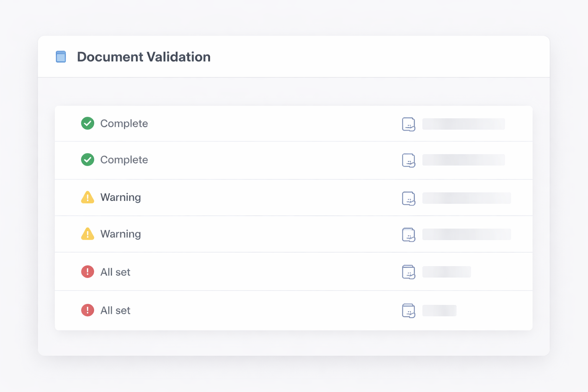The height and width of the screenshot is (392, 588).
Task: Select the first All set label
Action: tap(115, 272)
